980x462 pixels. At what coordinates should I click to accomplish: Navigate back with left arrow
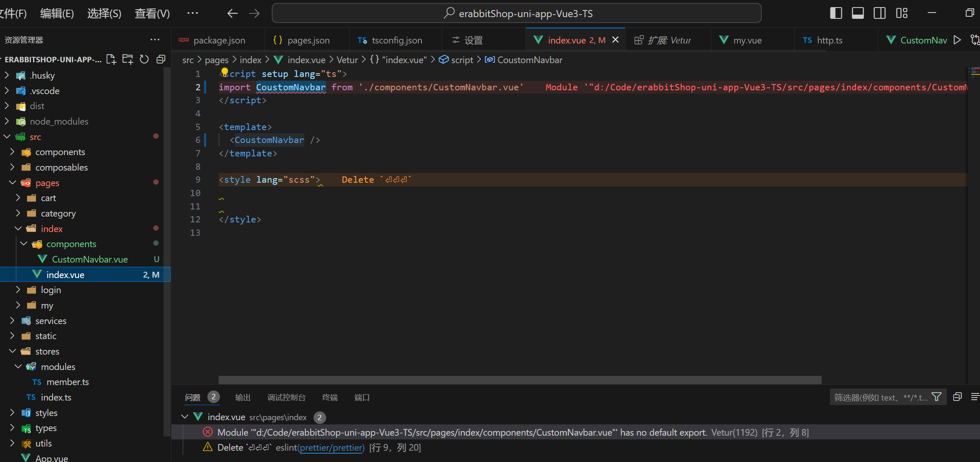pyautogui.click(x=232, y=13)
